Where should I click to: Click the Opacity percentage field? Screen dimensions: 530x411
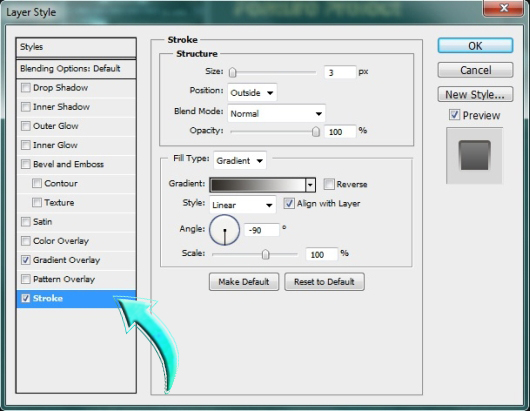pos(340,131)
